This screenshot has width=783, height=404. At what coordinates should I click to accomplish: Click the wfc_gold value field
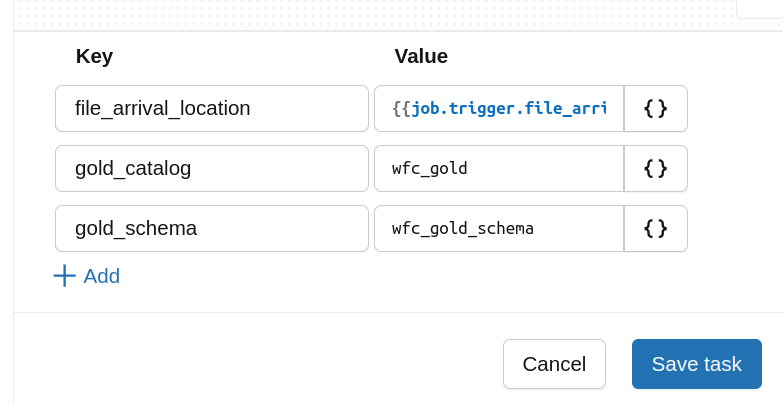(498, 168)
